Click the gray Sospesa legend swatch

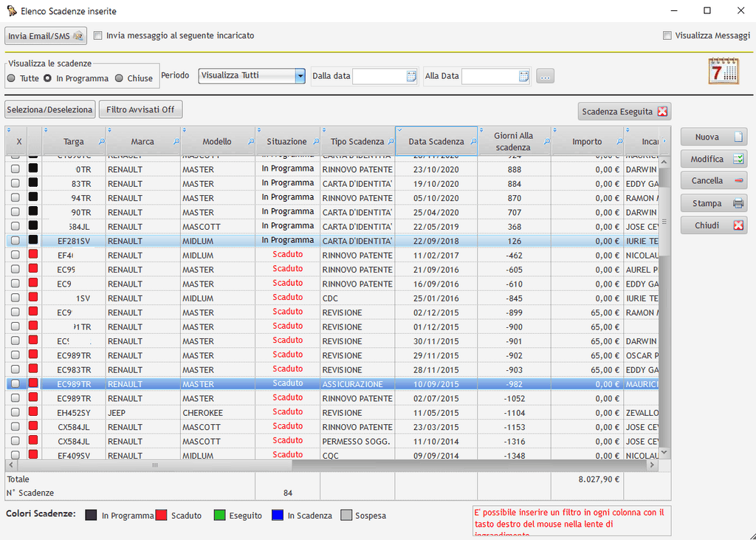click(346, 515)
